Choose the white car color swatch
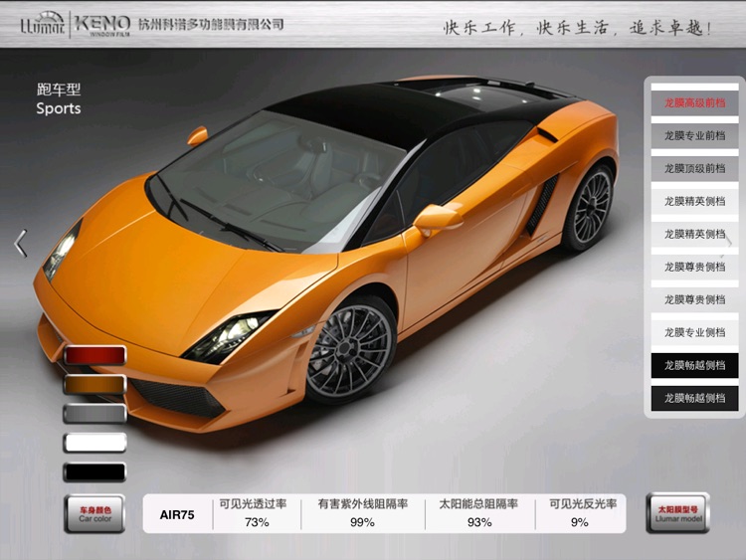 click(x=94, y=443)
